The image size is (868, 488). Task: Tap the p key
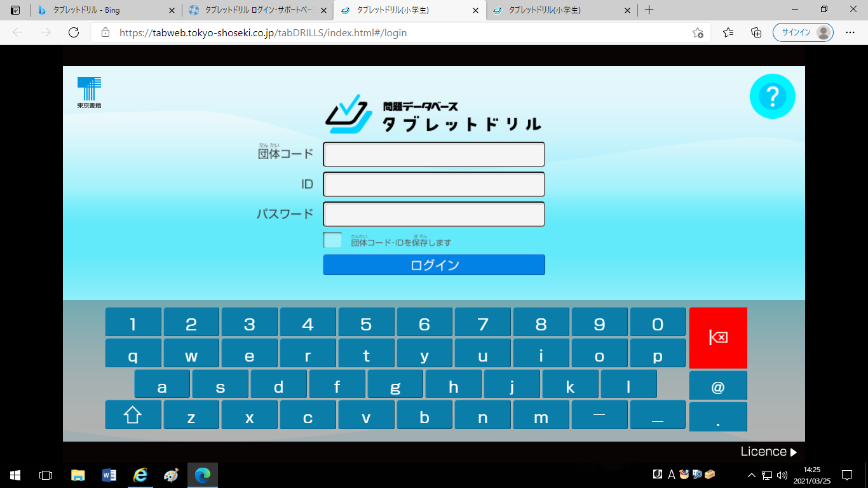pyautogui.click(x=658, y=353)
